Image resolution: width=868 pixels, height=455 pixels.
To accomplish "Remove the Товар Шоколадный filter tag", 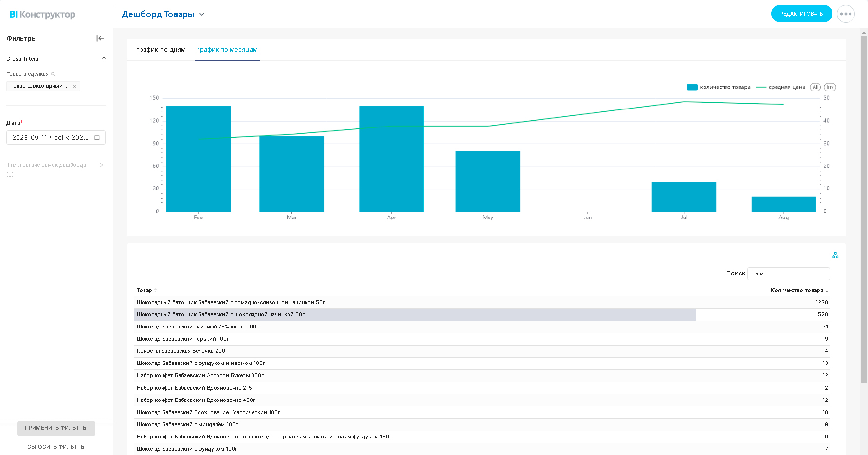I will [x=74, y=86].
